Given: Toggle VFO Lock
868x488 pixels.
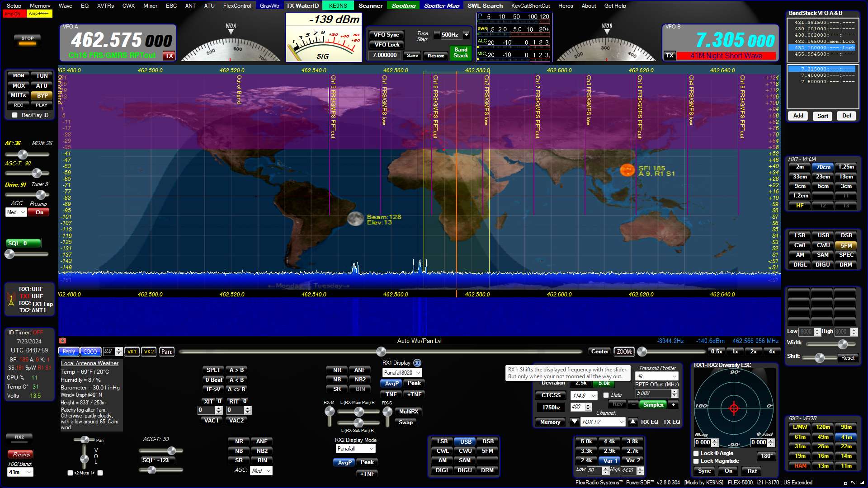Looking at the screenshot, I should coord(387,45).
